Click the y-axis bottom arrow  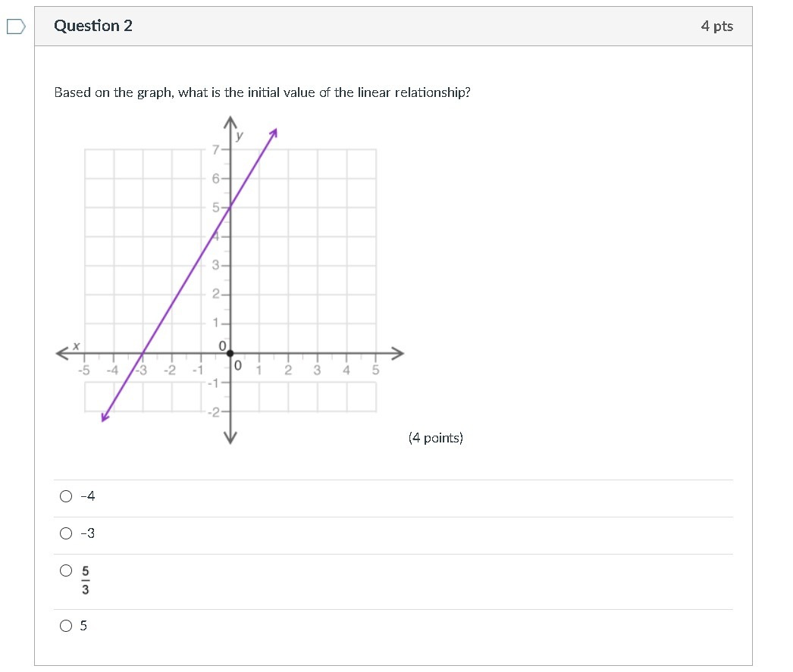pyautogui.click(x=230, y=438)
